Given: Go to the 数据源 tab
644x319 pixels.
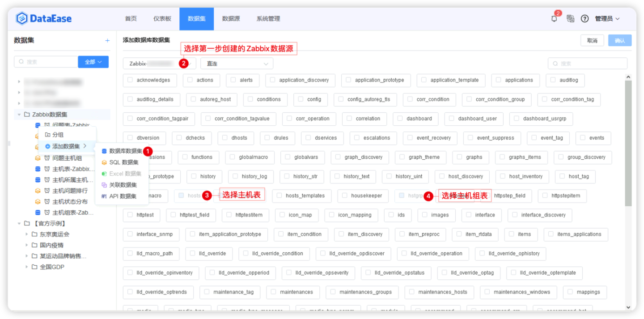Looking at the screenshot, I should click(231, 19).
